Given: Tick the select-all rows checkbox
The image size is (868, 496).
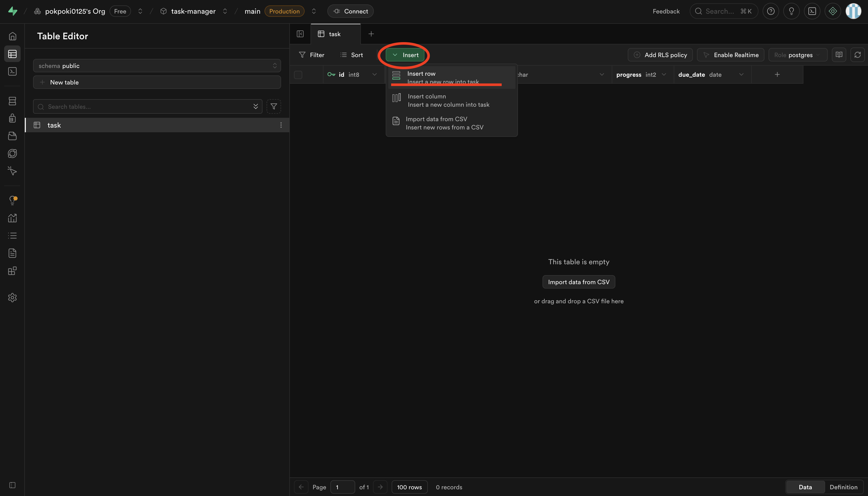Looking at the screenshot, I should (298, 75).
